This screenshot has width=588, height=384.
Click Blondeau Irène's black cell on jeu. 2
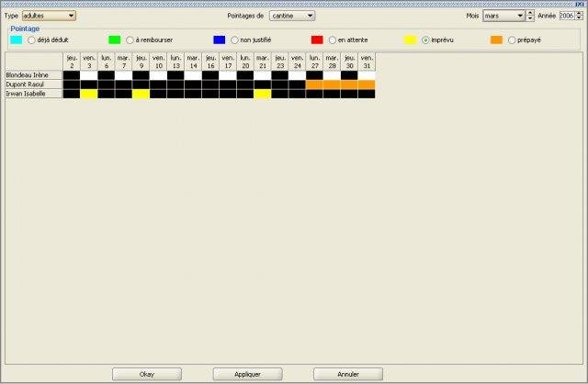(72, 75)
